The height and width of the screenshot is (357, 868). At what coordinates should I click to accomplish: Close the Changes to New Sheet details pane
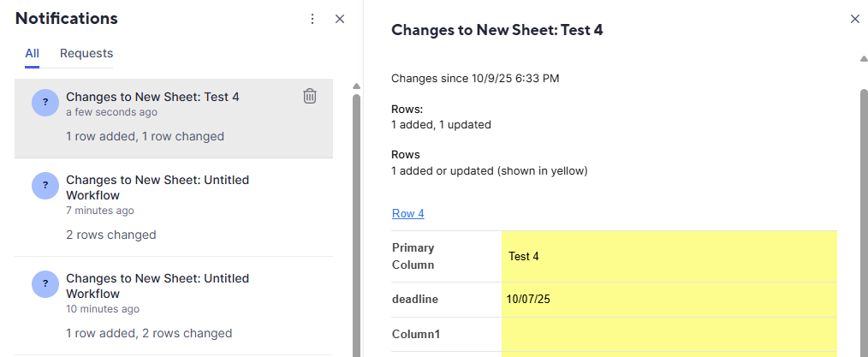[x=854, y=19]
